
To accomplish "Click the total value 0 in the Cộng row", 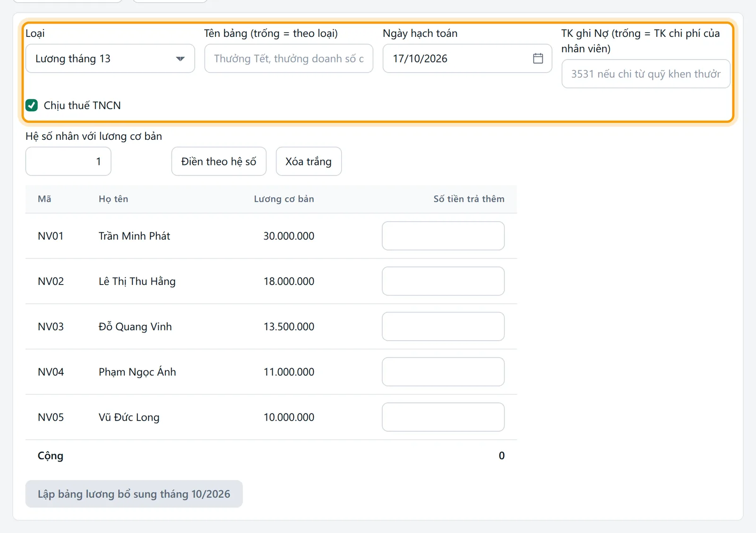I will point(501,456).
